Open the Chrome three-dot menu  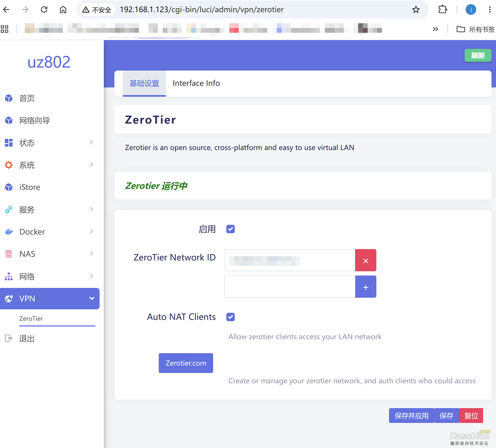[x=490, y=10]
